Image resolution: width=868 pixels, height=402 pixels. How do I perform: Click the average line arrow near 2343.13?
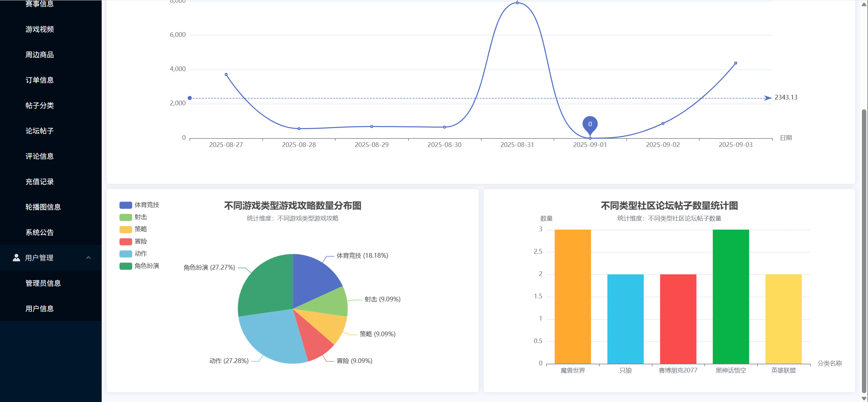point(768,98)
